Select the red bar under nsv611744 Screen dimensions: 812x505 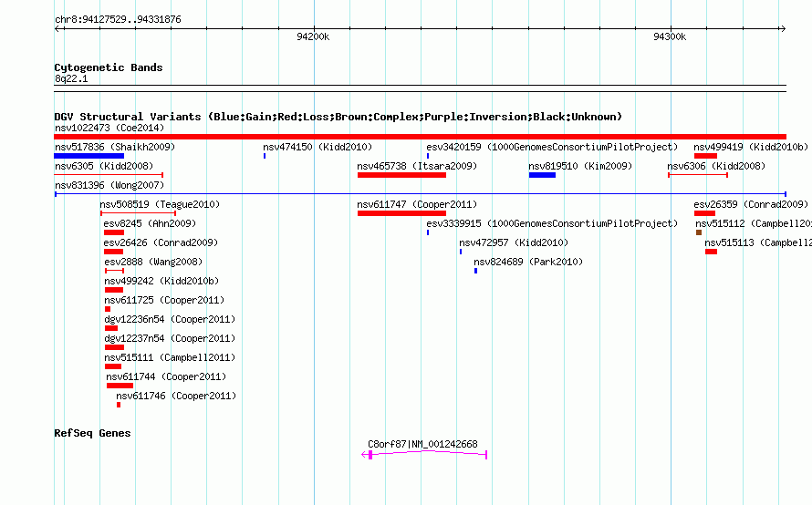[120, 386]
